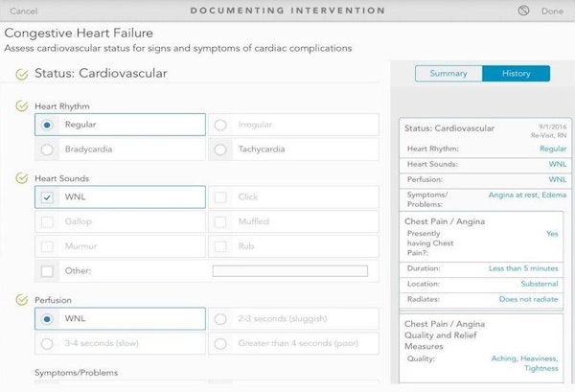Pick the Irregular heart rhythm option
The height and width of the screenshot is (392, 575).
click(x=220, y=125)
